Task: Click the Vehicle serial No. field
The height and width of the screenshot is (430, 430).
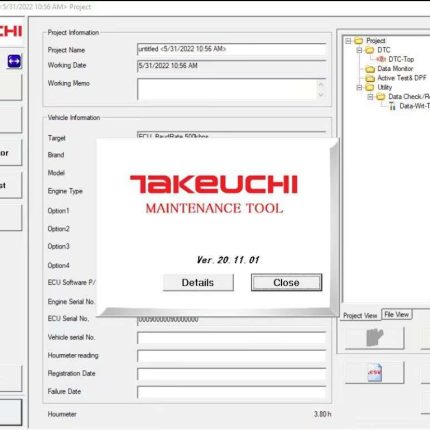Action: tap(231, 338)
